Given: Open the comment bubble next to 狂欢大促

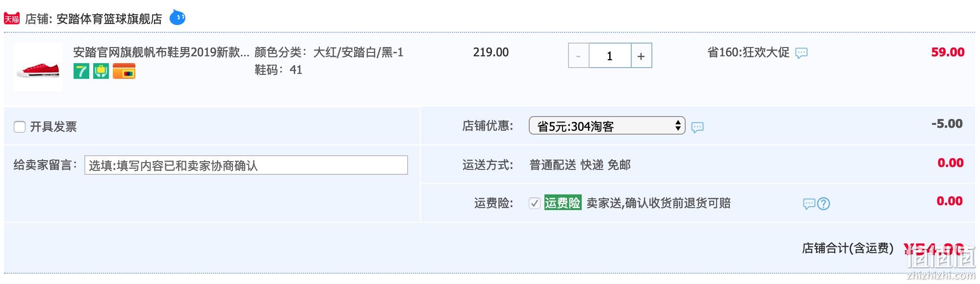Looking at the screenshot, I should point(801,53).
